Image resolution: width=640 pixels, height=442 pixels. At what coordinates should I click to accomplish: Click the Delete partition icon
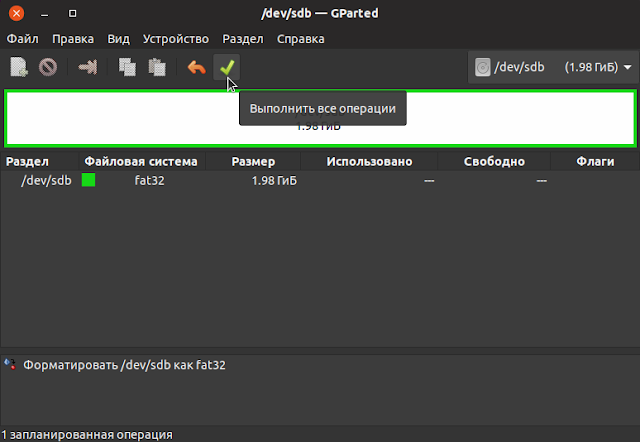(x=48, y=67)
